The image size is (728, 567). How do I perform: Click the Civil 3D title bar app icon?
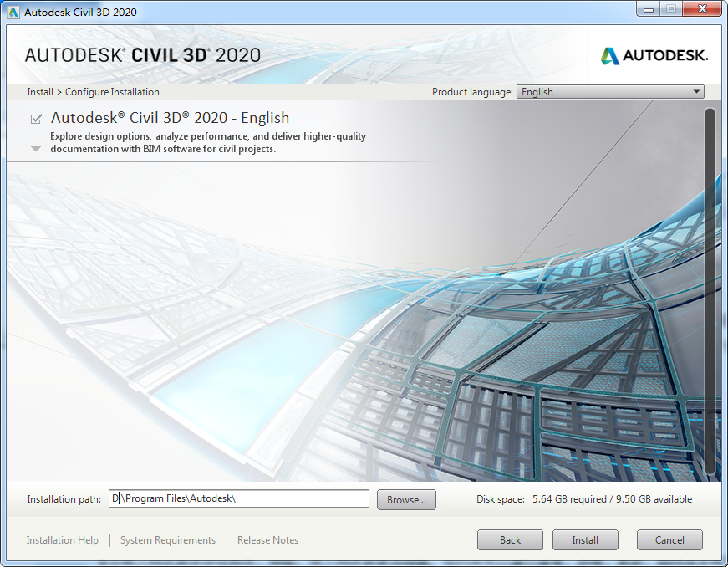click(13, 12)
